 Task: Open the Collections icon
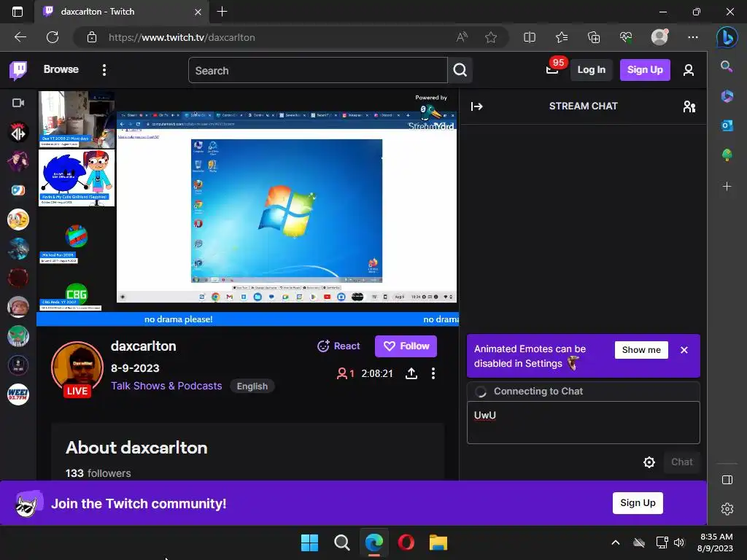click(x=594, y=37)
